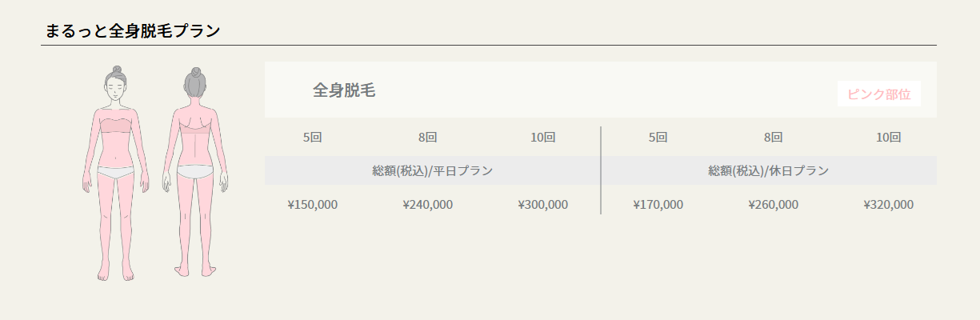Click the 全身脱毛 heading
Image resolution: width=980 pixels, height=320 pixels.
click(x=344, y=90)
